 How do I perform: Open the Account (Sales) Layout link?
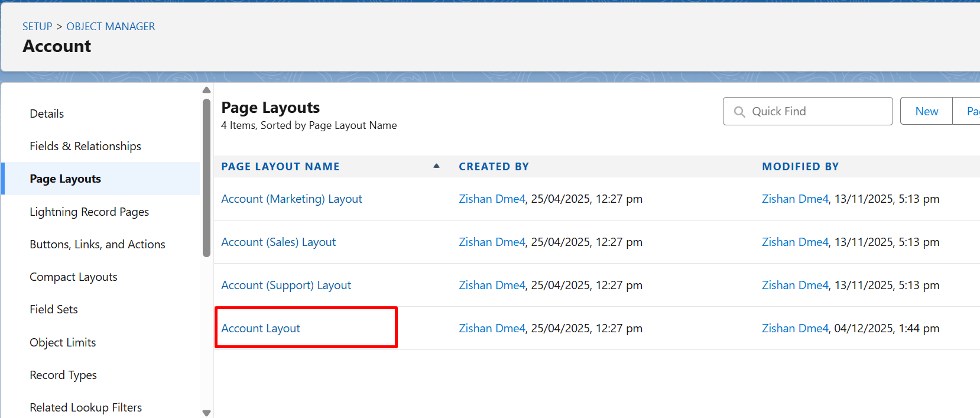[x=278, y=242]
